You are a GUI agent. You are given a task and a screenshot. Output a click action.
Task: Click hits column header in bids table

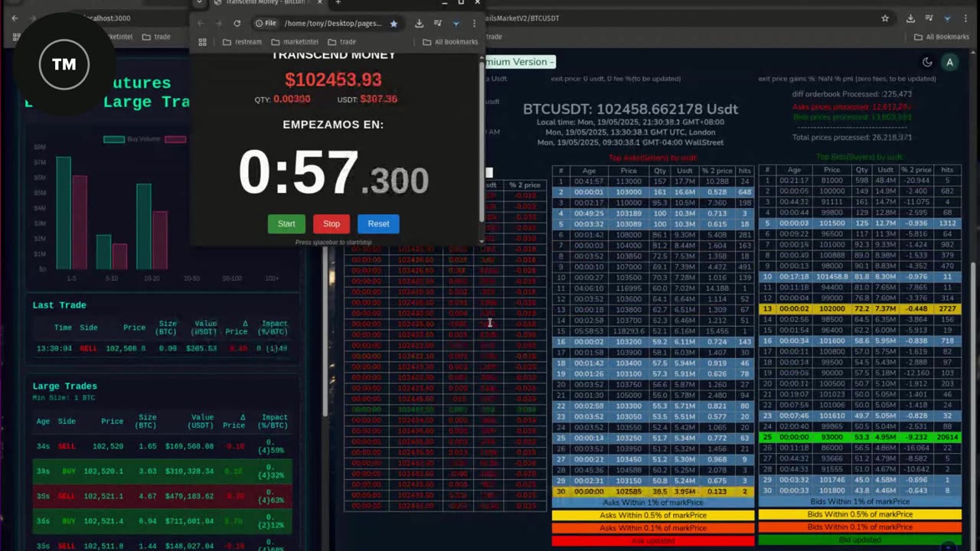pos(947,170)
